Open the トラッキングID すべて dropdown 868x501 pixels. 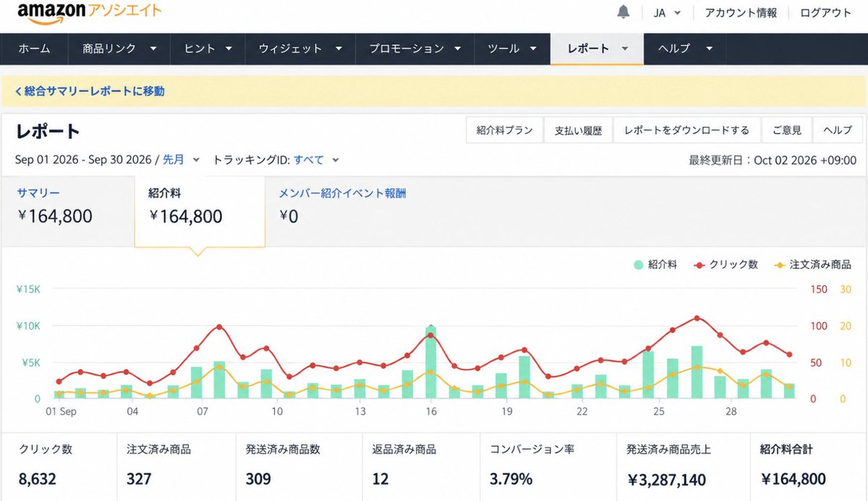pos(316,160)
